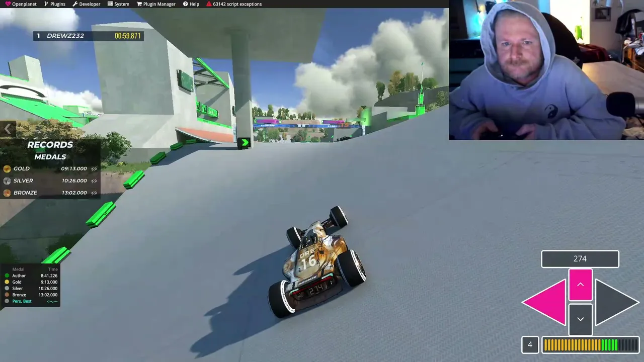The height and width of the screenshot is (362, 644).
Task: Click the pink up-arrow accelerate indicator
Action: (580, 285)
